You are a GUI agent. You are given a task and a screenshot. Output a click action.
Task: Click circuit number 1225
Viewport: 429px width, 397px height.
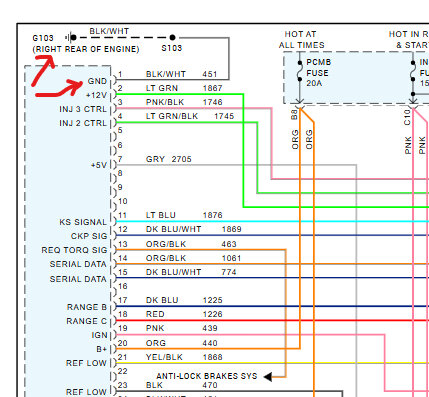click(x=212, y=300)
